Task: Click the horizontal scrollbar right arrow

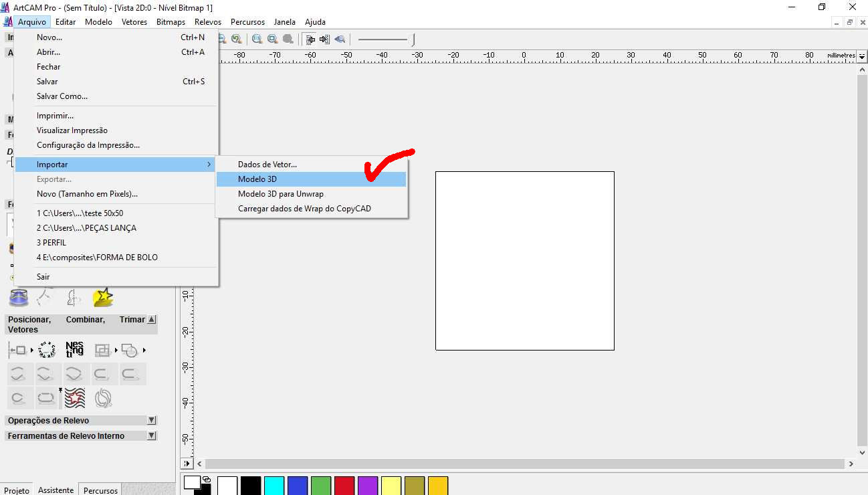Action: click(x=851, y=464)
